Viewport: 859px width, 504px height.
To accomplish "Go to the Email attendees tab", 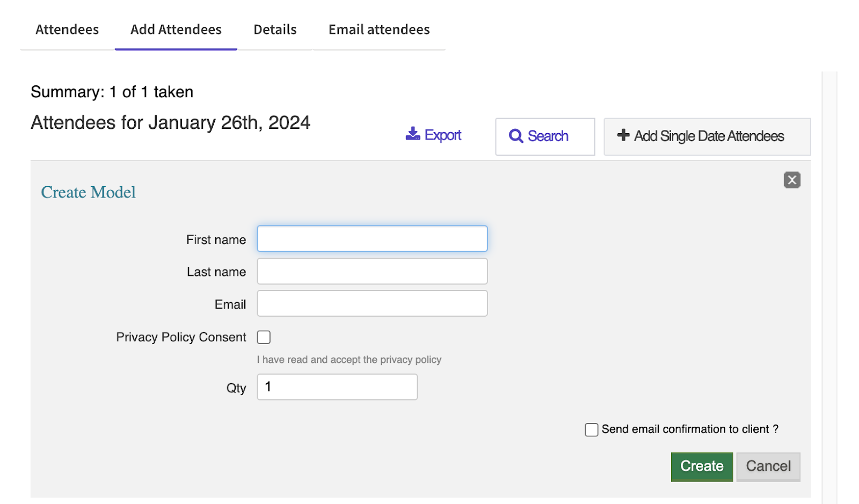I will click(379, 30).
